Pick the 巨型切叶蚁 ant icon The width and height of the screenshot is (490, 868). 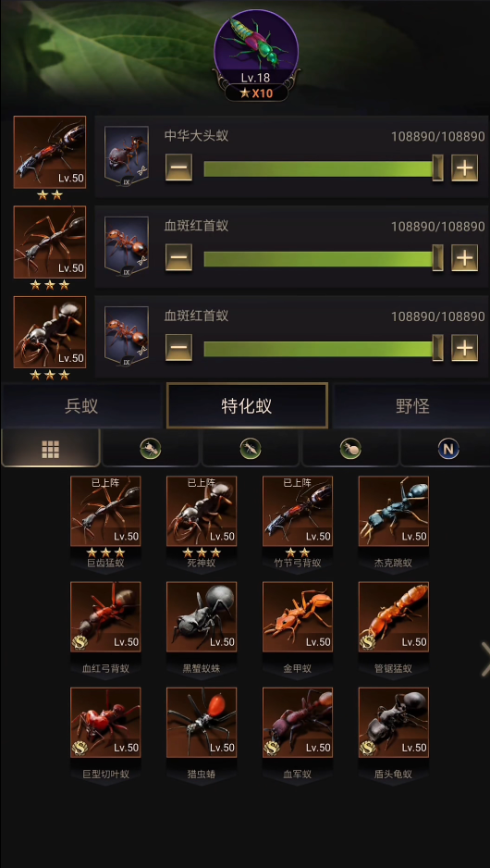[x=105, y=723]
